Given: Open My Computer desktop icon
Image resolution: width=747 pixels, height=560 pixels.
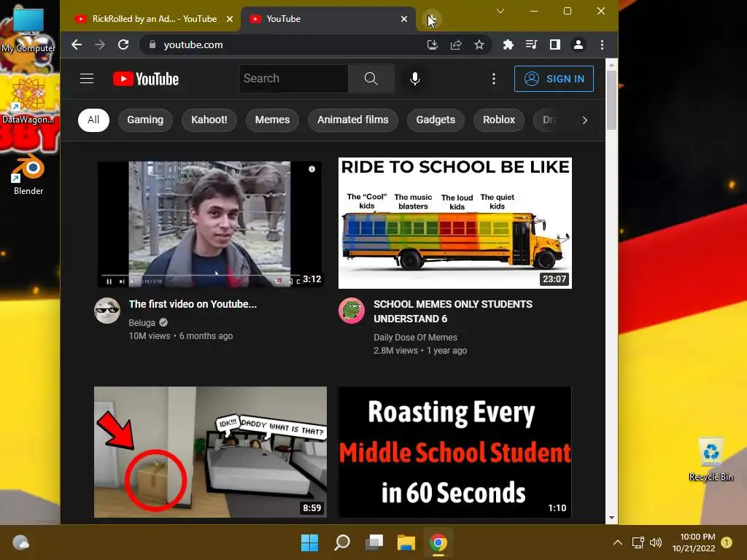Looking at the screenshot, I should point(28,29).
